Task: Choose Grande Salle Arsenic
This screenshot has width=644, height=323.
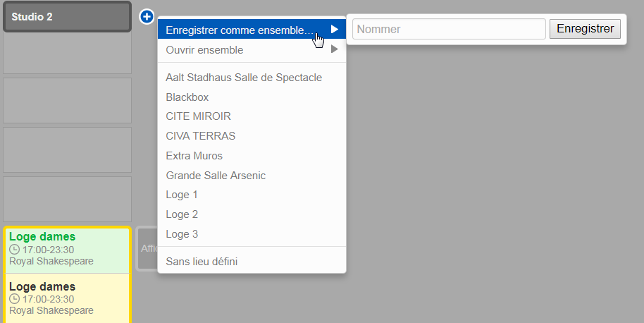Action: (x=216, y=175)
